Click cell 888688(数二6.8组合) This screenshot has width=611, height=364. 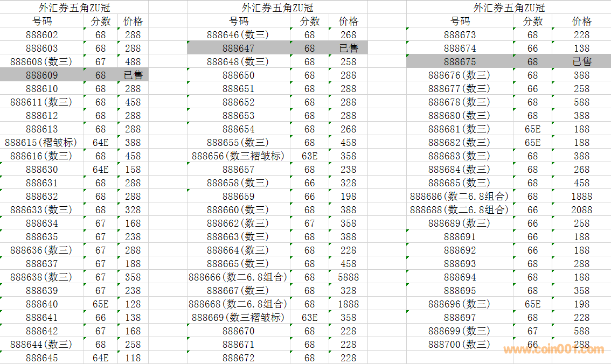point(460,210)
